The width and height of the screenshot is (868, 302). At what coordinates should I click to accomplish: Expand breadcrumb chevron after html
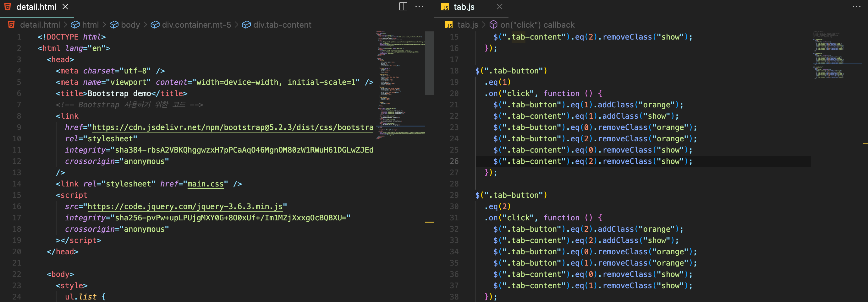pos(104,24)
